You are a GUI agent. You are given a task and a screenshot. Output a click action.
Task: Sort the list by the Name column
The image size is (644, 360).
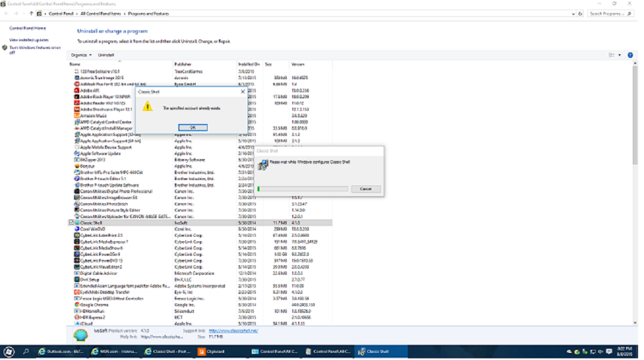coord(120,64)
